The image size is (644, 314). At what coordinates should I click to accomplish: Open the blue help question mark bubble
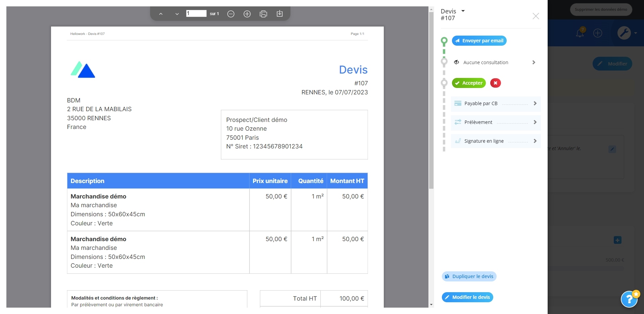pos(629,299)
